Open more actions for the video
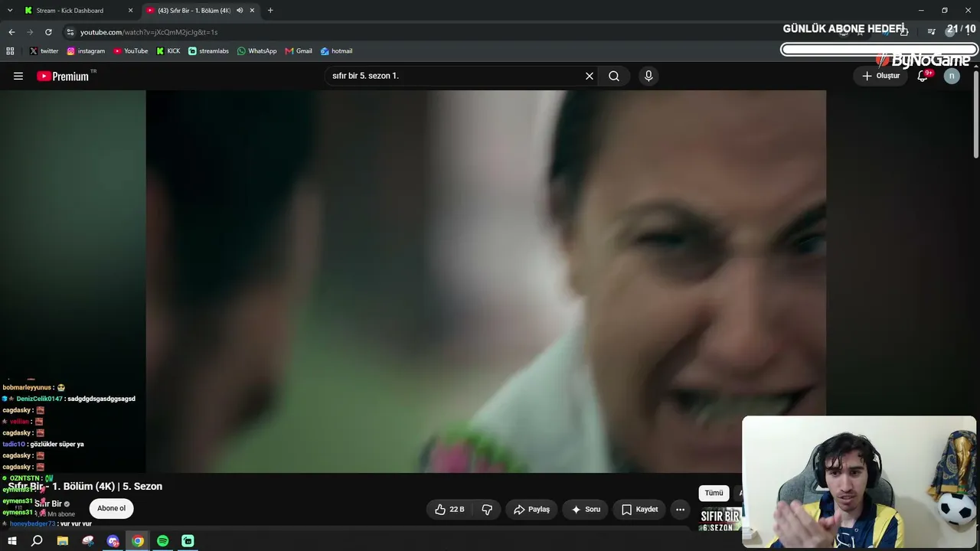This screenshot has width=980, height=551. [x=680, y=509]
